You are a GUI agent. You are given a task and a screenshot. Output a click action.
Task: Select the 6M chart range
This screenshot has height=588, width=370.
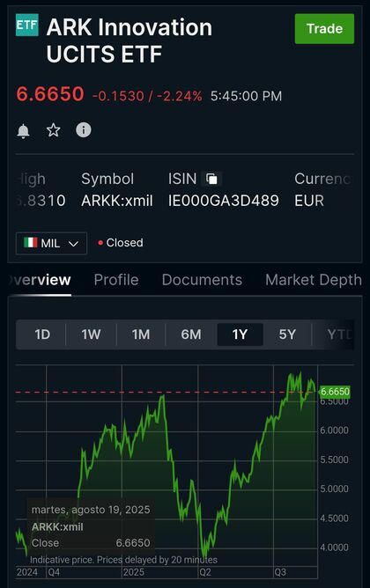tap(191, 334)
